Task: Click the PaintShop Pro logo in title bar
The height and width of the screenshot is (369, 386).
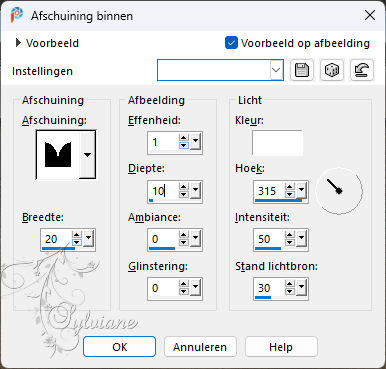Action: point(16,15)
